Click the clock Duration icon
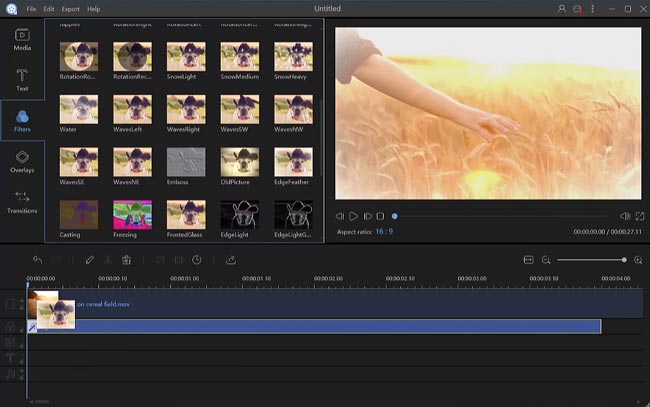This screenshot has width=650, height=407. pos(196,260)
